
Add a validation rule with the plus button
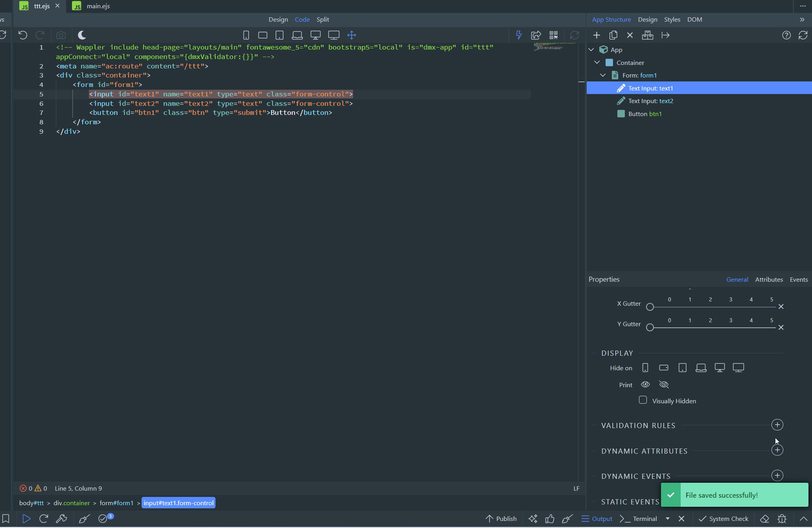[x=777, y=425]
